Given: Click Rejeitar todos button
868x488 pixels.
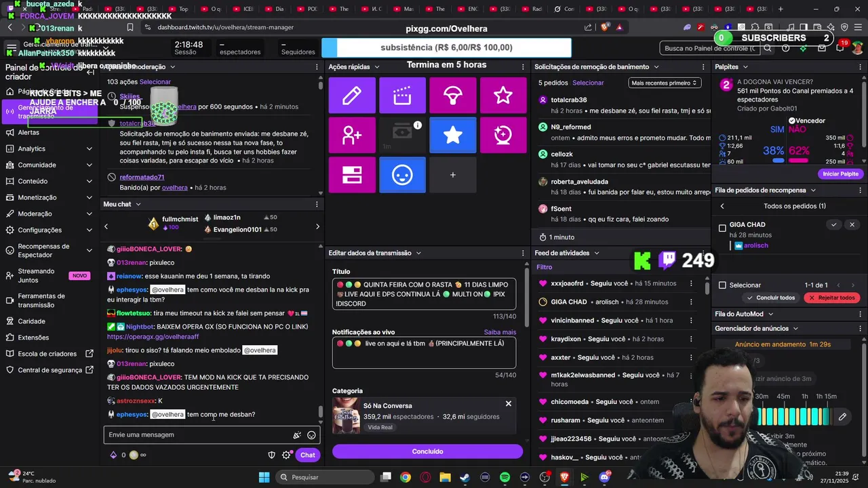Looking at the screenshot, I should 831,298.
